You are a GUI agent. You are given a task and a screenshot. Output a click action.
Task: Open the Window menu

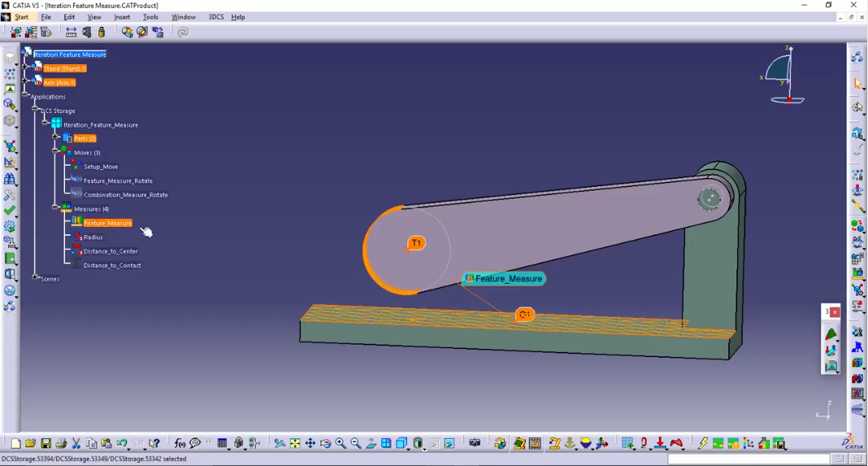click(183, 17)
